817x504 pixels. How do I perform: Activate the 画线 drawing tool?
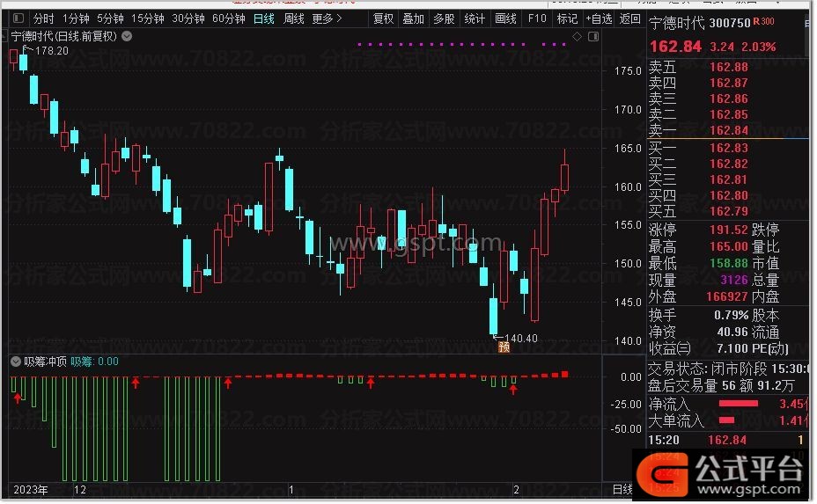click(505, 18)
